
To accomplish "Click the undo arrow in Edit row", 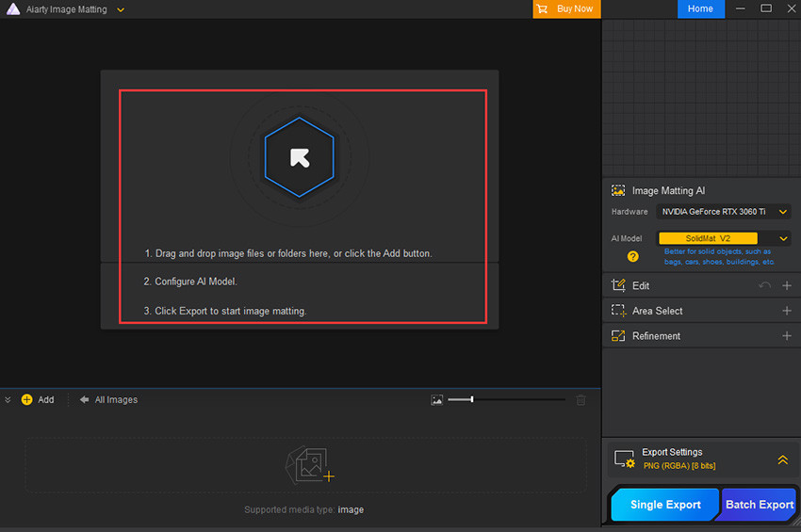I will pos(765,285).
